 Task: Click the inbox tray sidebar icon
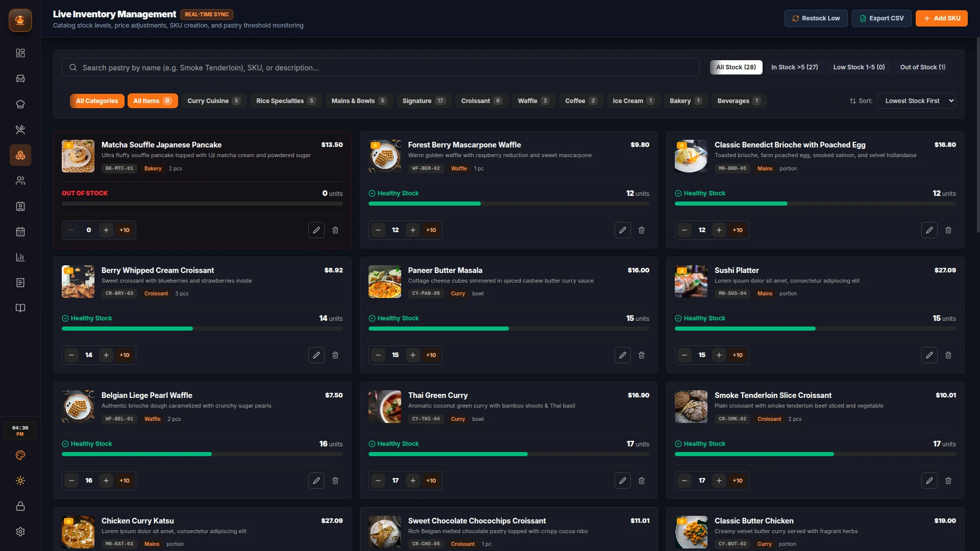[x=20, y=79]
